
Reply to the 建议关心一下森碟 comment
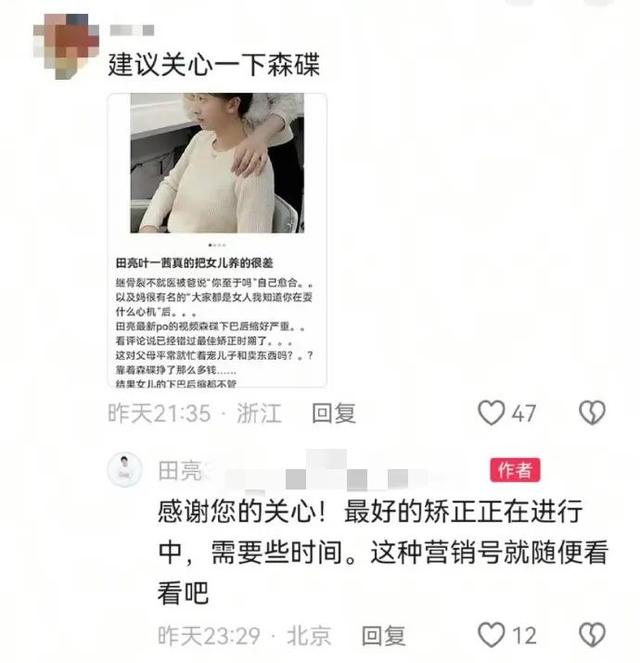[x=334, y=413]
